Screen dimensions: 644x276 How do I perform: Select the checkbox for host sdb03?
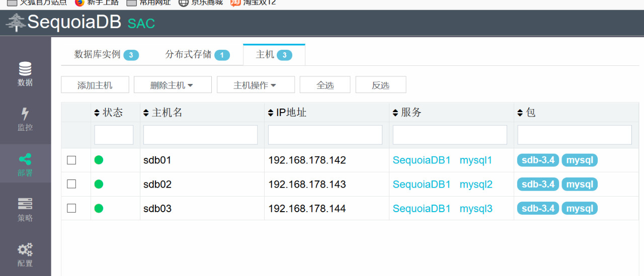click(x=71, y=208)
